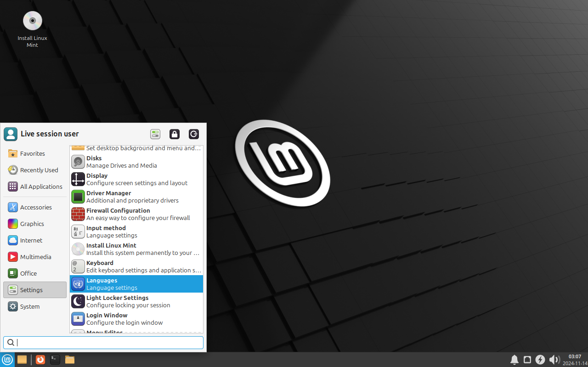The image size is (588, 367).
Task: Open the Input method icon
Action: click(78, 231)
